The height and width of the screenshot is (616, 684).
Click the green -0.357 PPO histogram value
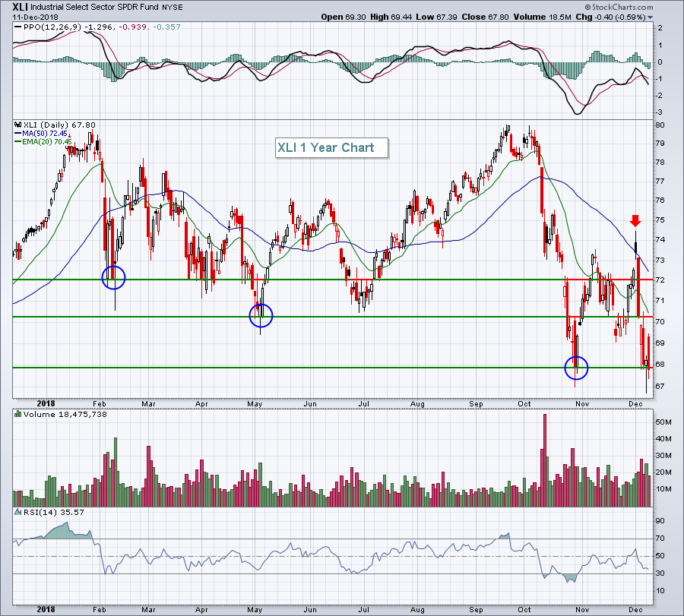point(166,27)
